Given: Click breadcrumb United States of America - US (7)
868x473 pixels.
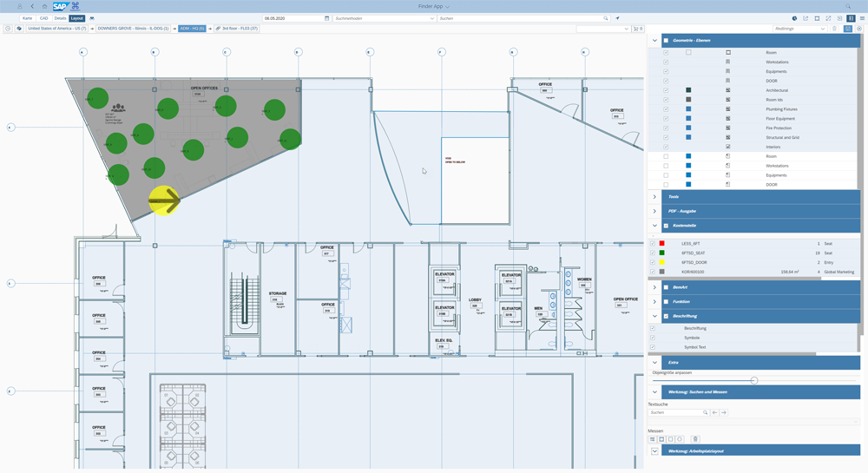Looking at the screenshot, I should coord(57,29).
